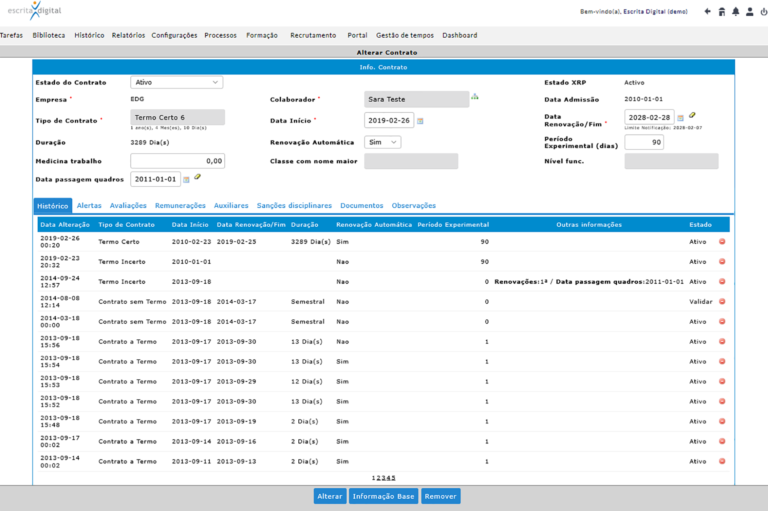Go to history page 3
This screenshot has width=768, height=511.
click(384, 478)
